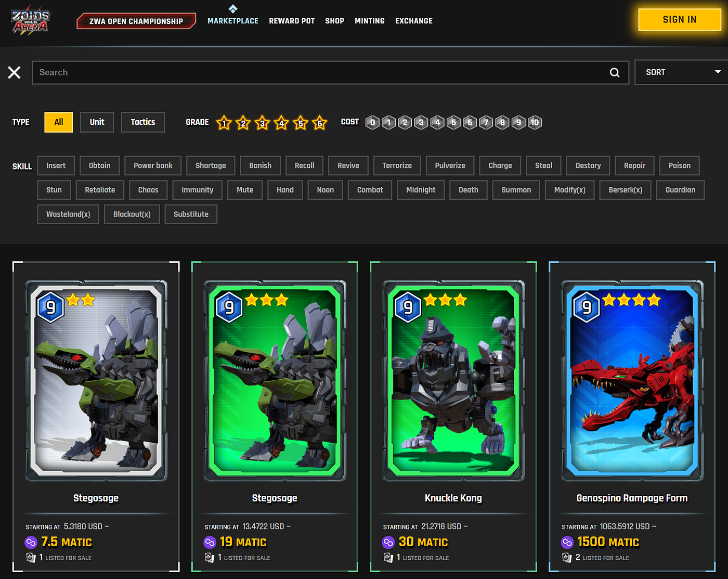The height and width of the screenshot is (579, 728).
Task: Toggle the Substitute skill filter
Action: pos(191,214)
